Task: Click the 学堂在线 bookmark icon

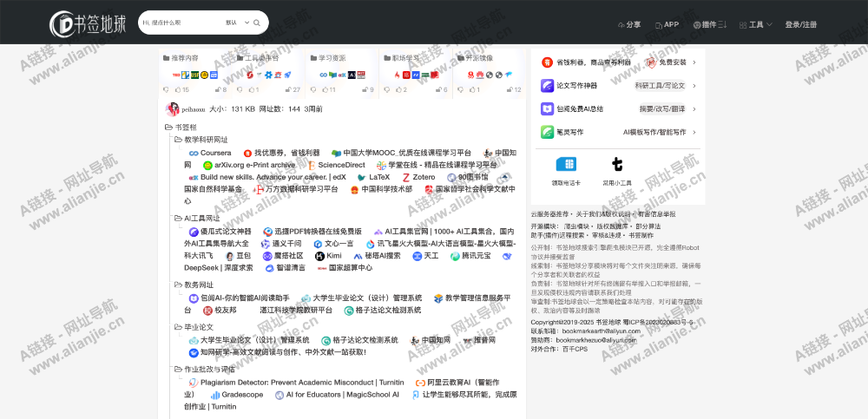Action: coord(381,165)
